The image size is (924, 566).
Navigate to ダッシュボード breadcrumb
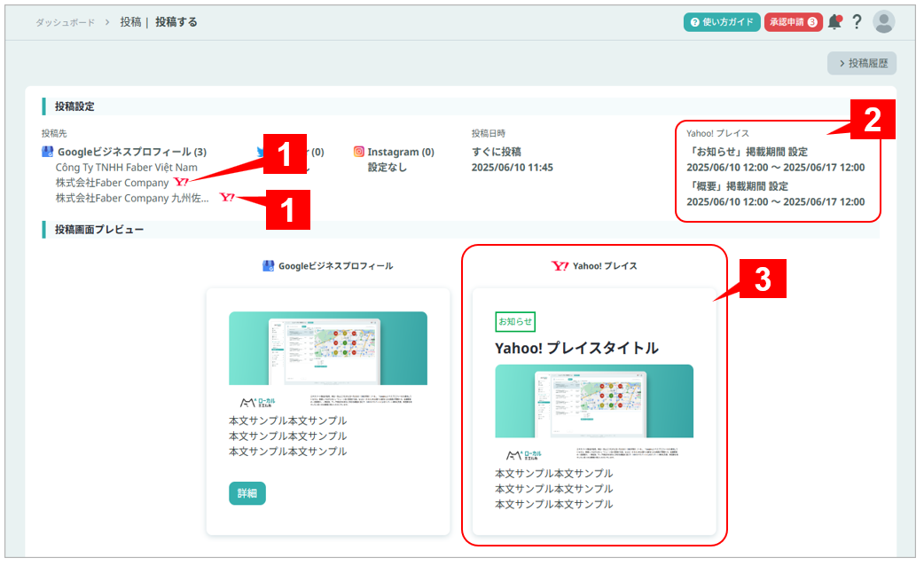(65, 22)
